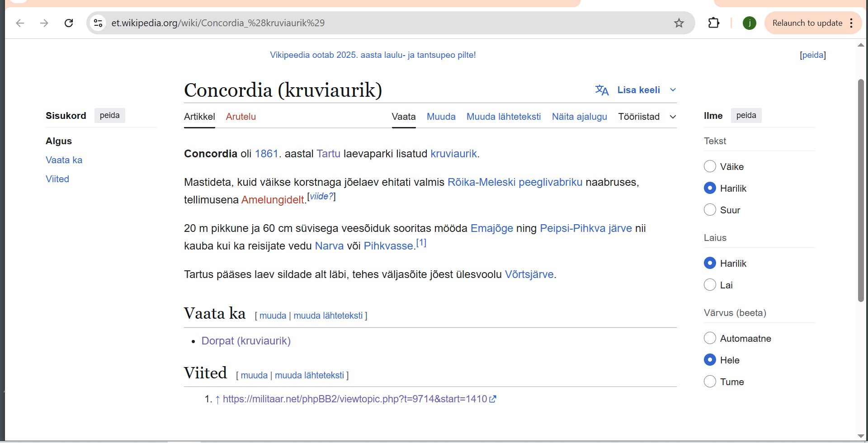Hide the Sisukord contents panel
Viewport: 868px width, 443px height.
click(110, 115)
